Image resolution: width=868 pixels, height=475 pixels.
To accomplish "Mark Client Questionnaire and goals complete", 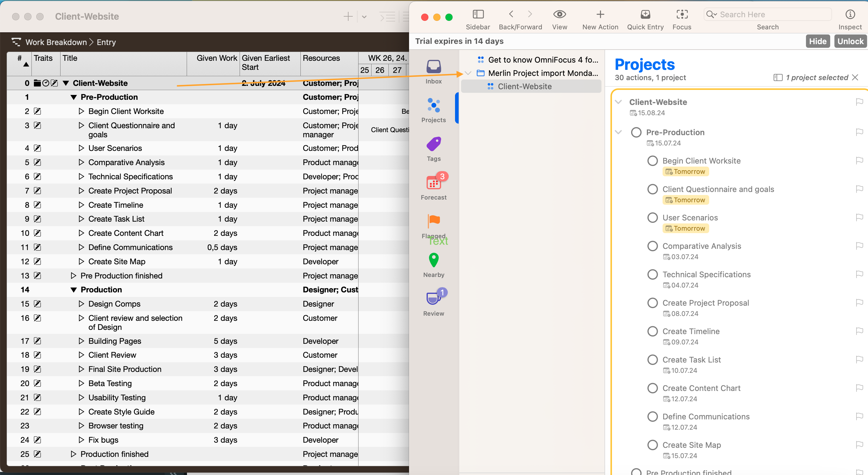I will pos(652,189).
